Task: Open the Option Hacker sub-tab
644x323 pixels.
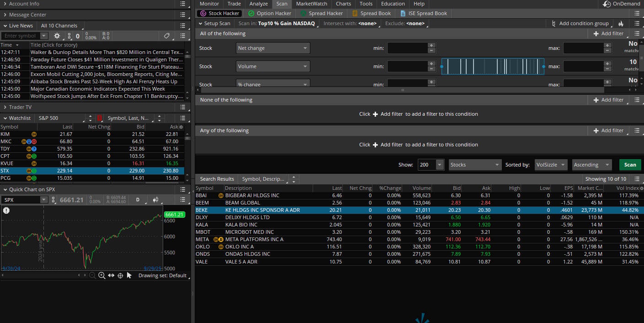Action: [x=270, y=13]
